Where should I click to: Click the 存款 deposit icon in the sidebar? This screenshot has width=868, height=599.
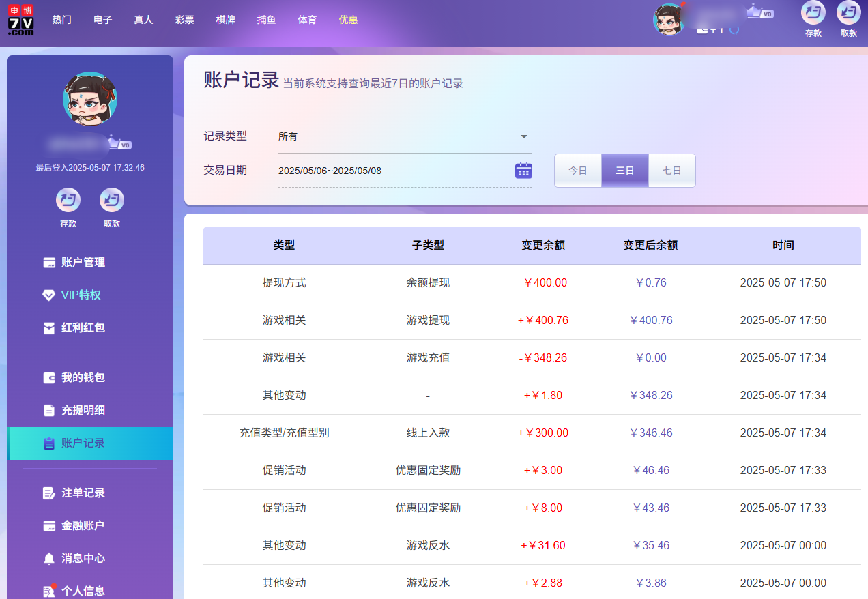pyautogui.click(x=68, y=200)
